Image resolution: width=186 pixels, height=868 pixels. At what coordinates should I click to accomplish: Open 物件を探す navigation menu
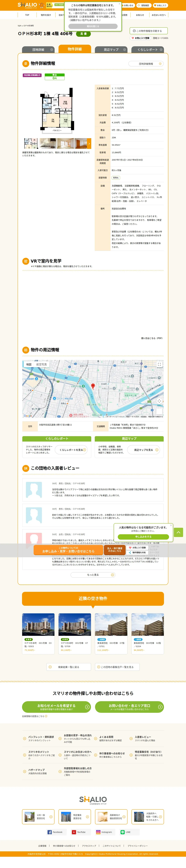click(x=46, y=15)
